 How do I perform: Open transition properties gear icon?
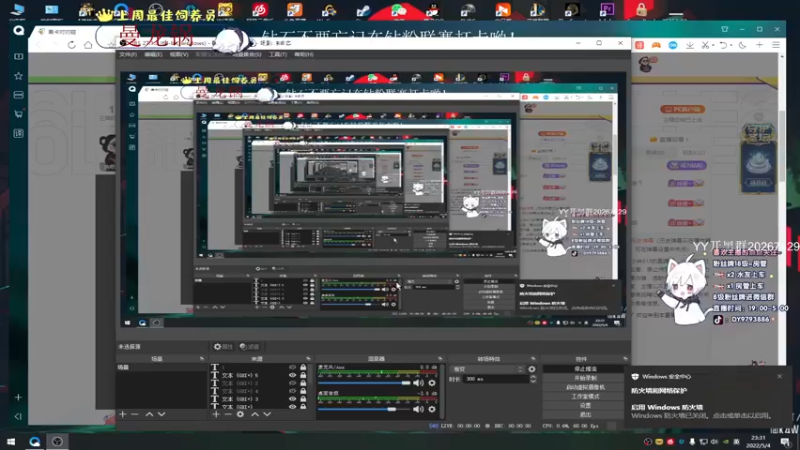coord(532,369)
